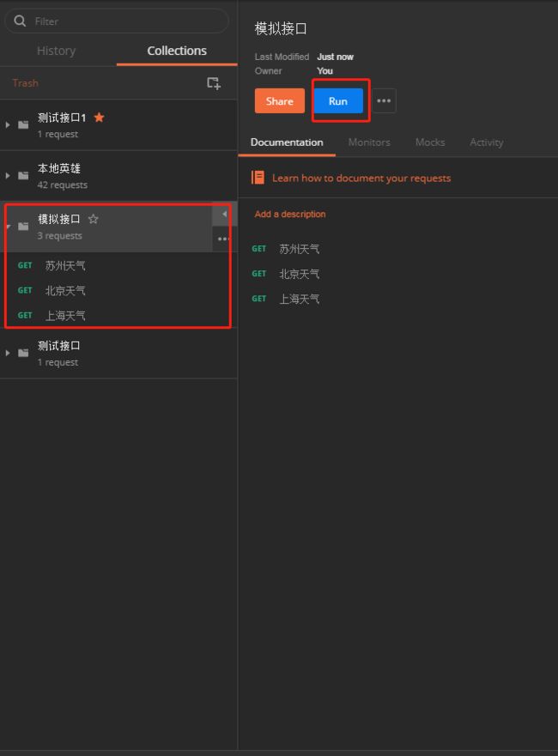This screenshot has height=756, width=558.
Task: Click the bottom 测试接口 folder icon
Action: [x=23, y=353]
